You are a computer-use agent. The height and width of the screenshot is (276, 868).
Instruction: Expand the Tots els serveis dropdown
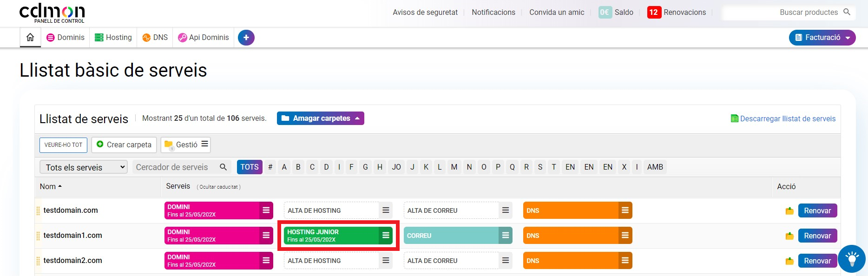84,167
